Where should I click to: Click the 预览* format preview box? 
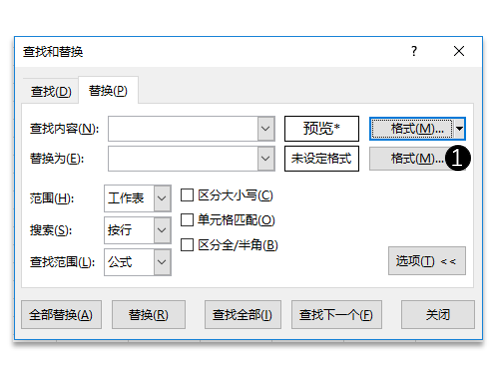click(x=321, y=129)
